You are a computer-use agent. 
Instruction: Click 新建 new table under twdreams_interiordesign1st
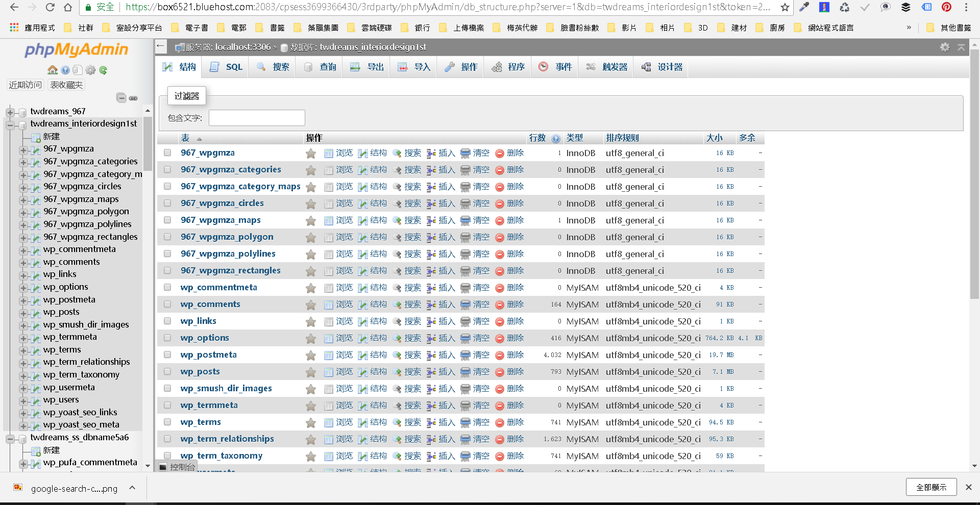click(x=51, y=137)
